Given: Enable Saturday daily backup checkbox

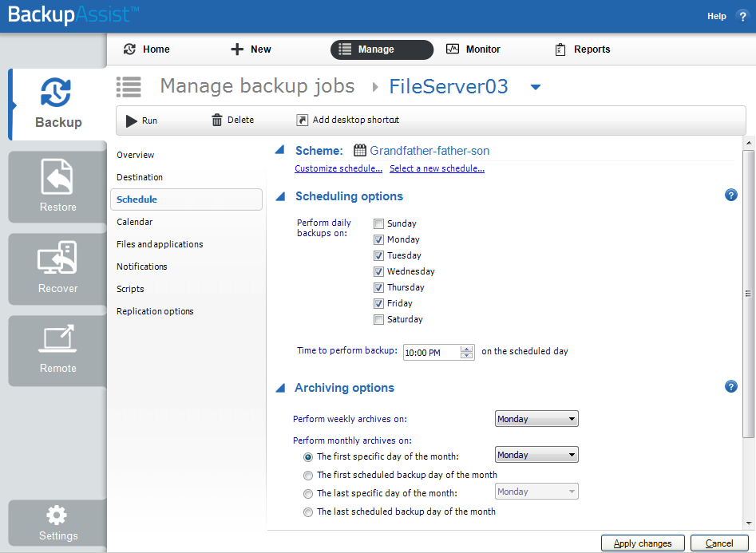Looking at the screenshot, I should (379, 319).
